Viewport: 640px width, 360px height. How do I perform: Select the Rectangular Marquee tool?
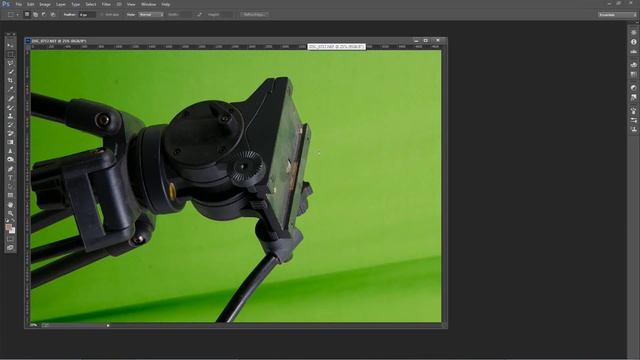(11, 54)
